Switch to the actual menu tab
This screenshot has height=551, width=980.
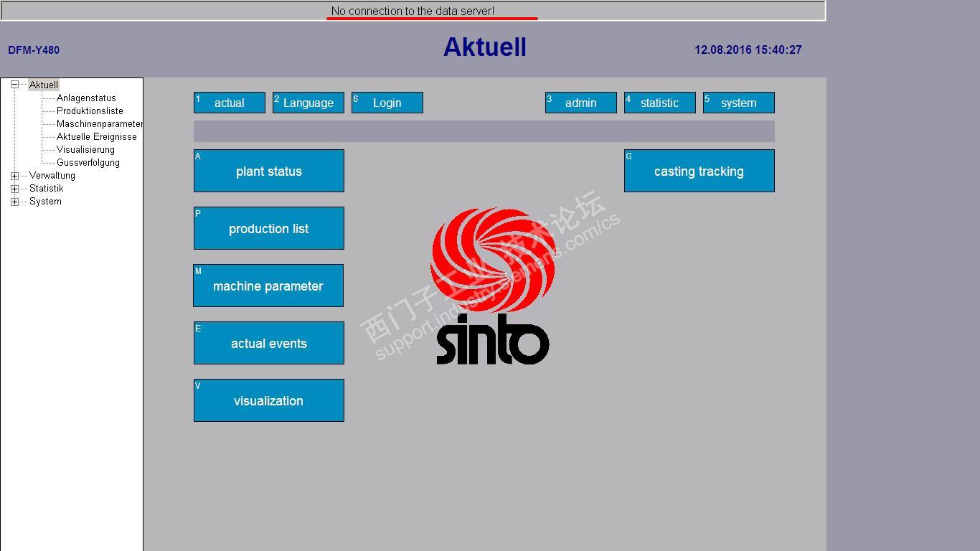point(230,103)
